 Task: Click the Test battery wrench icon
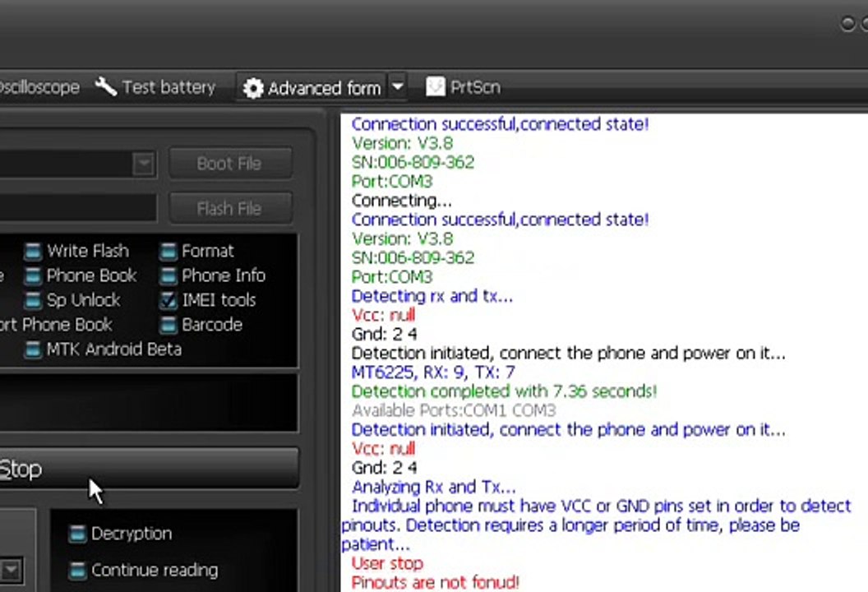105,87
